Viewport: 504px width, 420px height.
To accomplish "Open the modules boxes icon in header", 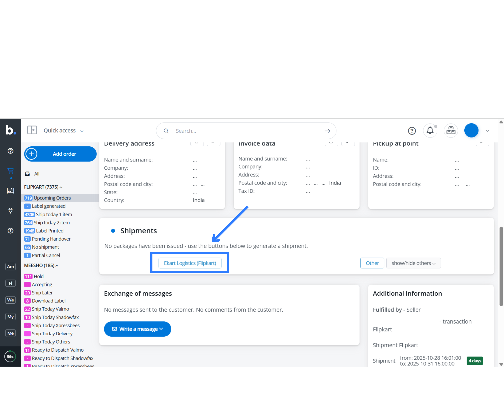I will pos(451,131).
